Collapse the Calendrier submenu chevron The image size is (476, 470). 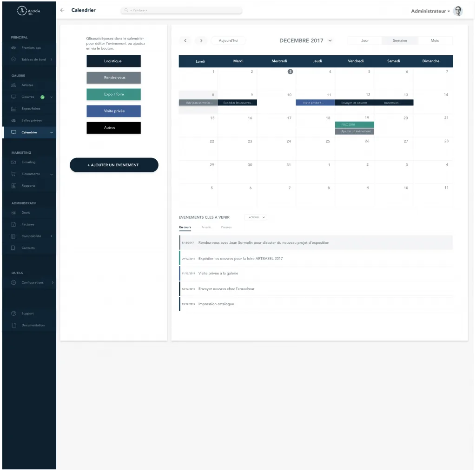click(51, 132)
